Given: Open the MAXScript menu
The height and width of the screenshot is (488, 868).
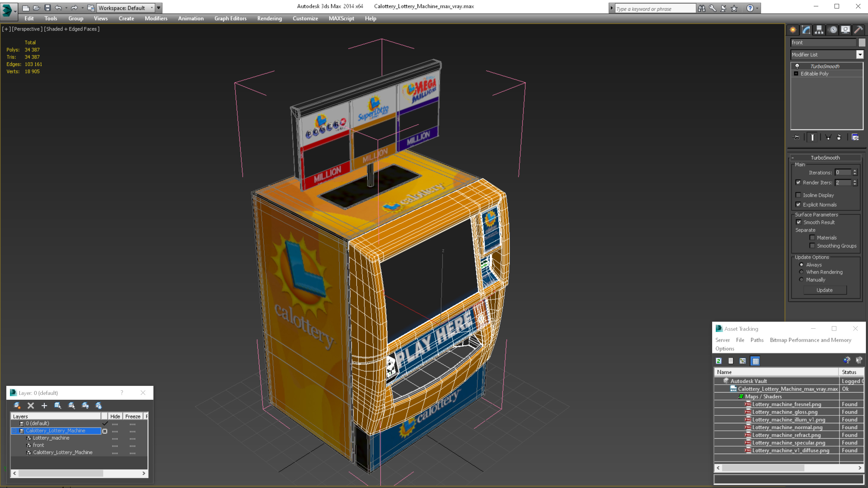Looking at the screenshot, I should (x=341, y=18).
